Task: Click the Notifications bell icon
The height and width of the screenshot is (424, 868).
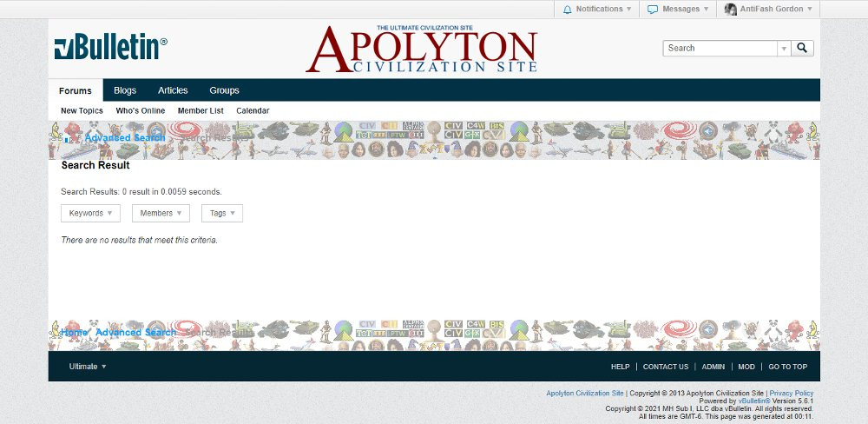Action: [567, 10]
